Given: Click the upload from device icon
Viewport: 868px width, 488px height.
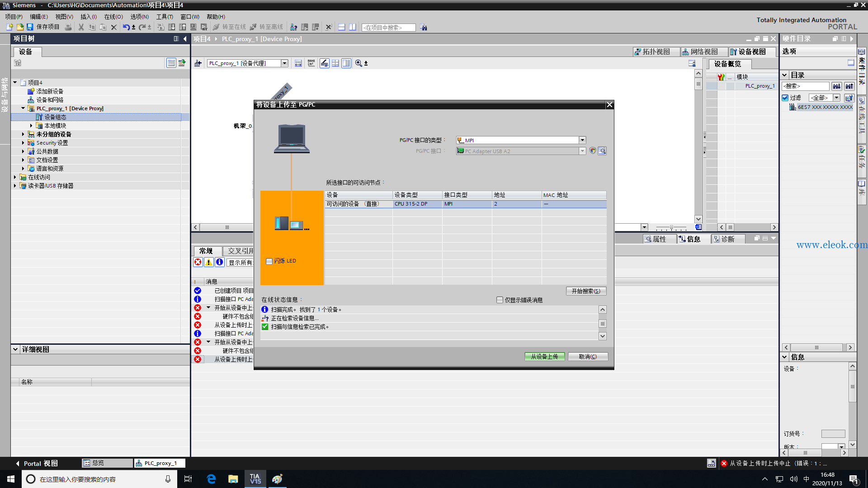Looking at the screenshot, I should [x=183, y=27].
